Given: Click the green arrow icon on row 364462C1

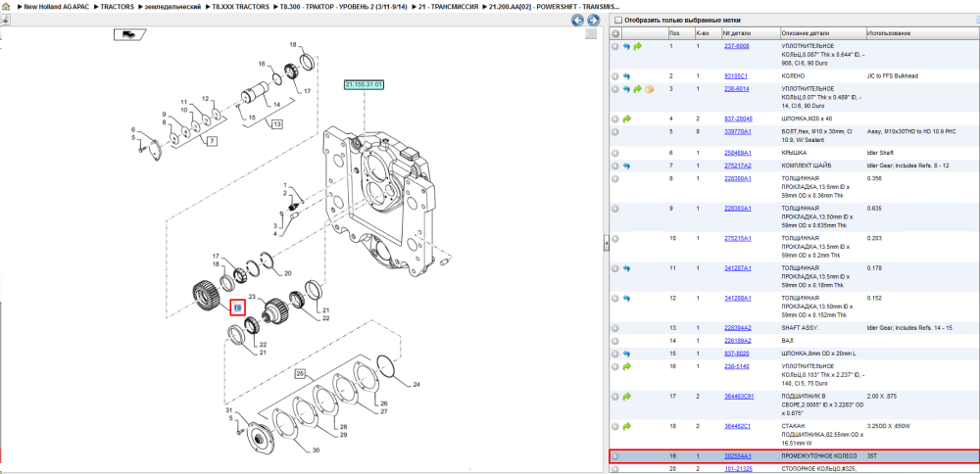Looking at the screenshot, I should (x=627, y=427).
